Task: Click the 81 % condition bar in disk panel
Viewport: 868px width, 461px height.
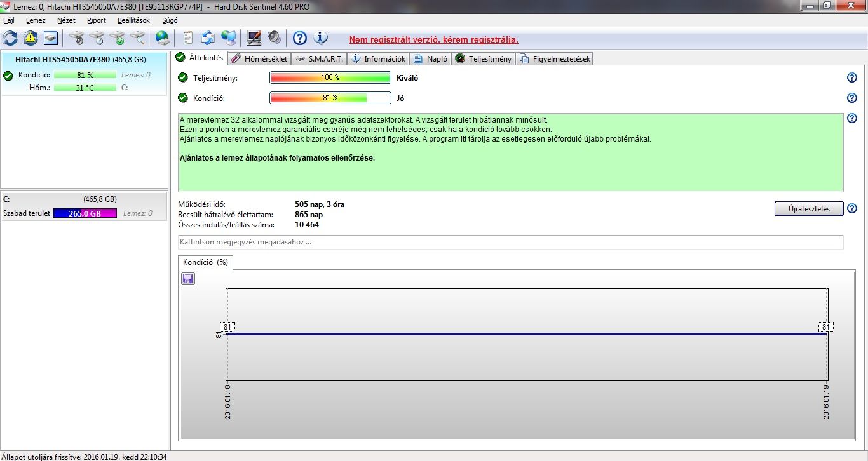Action: click(x=85, y=75)
